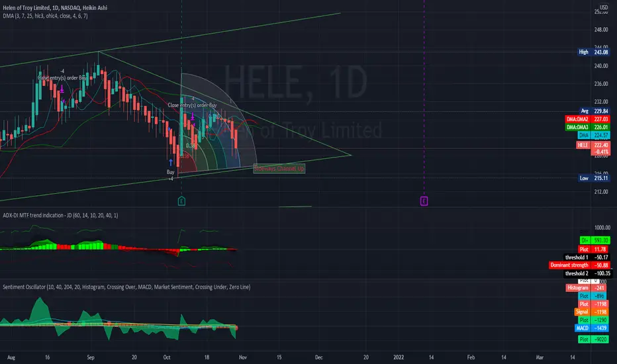Screen dimensions: 617x364
Task: Click the MACD -1439 label
Action: [591, 328]
